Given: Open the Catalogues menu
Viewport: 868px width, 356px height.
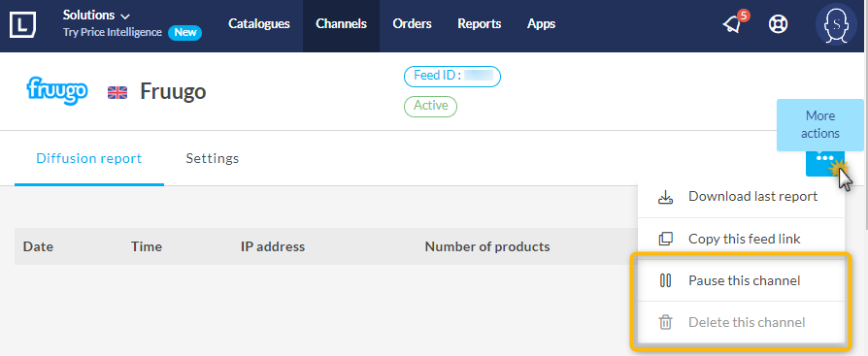Looking at the screenshot, I should click(x=259, y=24).
